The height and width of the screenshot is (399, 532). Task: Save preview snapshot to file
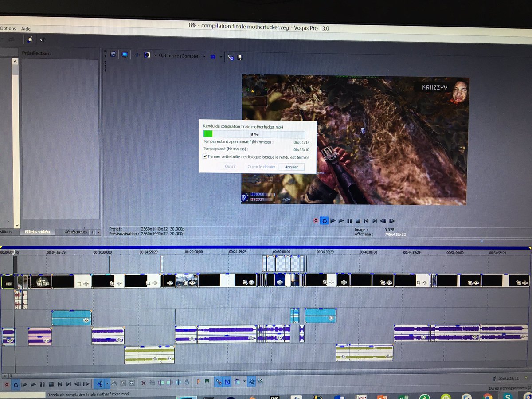[240, 57]
